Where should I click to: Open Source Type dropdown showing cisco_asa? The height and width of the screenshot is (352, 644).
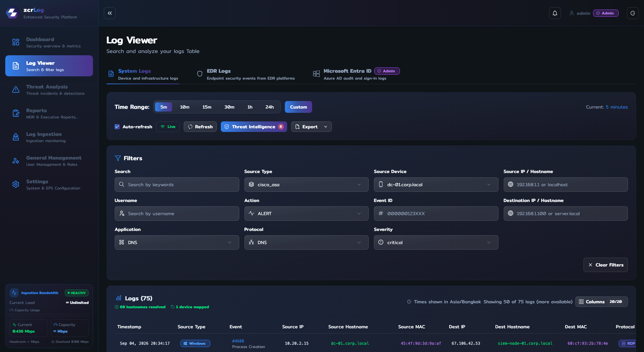(306, 185)
